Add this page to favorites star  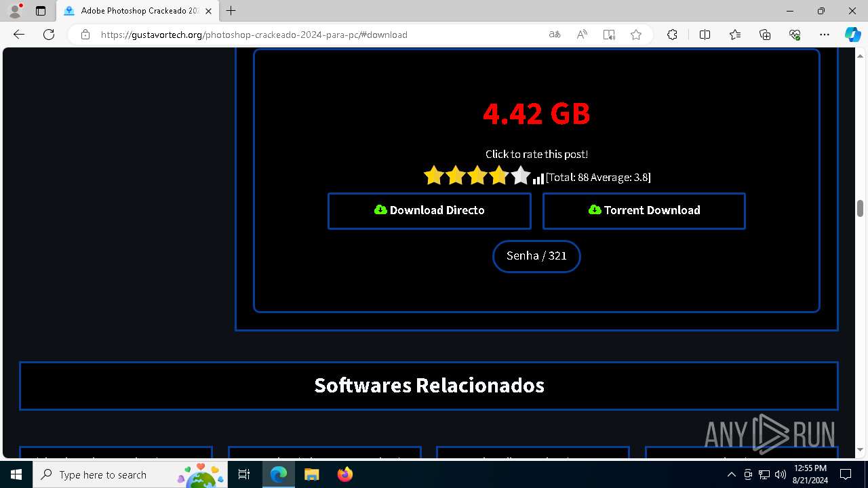[636, 35]
